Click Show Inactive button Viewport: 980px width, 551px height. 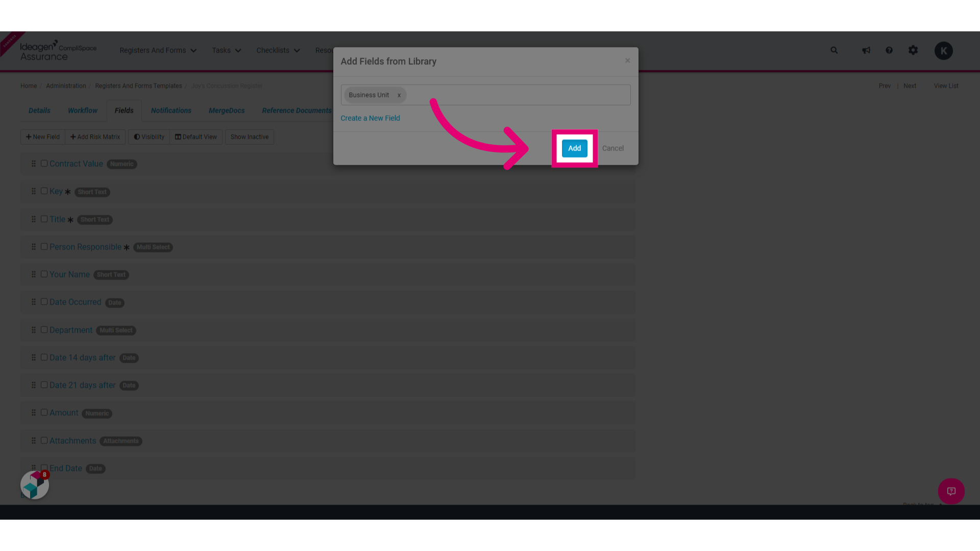(250, 137)
